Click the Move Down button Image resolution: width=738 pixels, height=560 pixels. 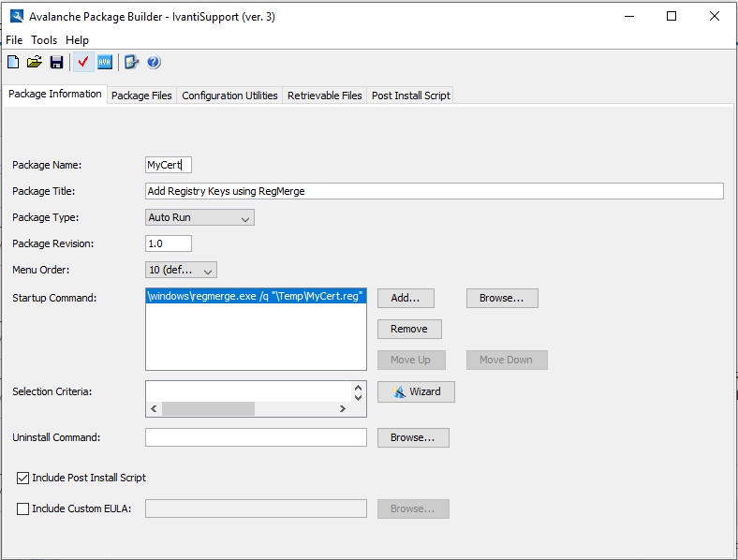(x=507, y=360)
